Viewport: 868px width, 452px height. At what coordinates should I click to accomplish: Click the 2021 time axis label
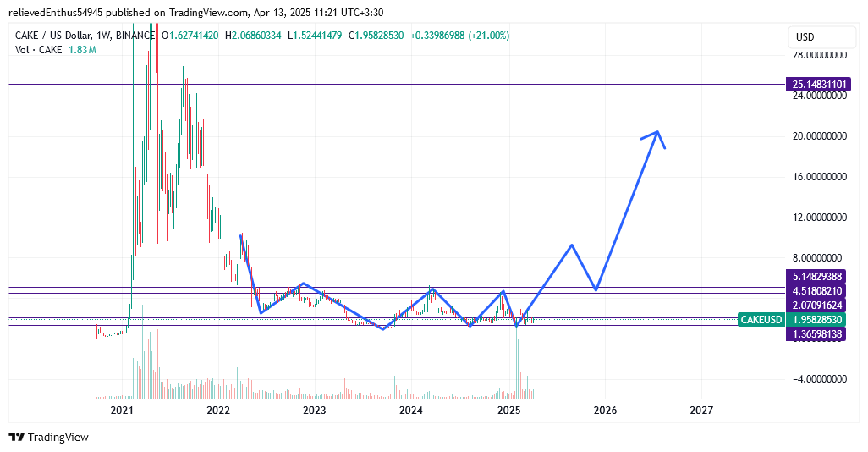[x=122, y=410]
